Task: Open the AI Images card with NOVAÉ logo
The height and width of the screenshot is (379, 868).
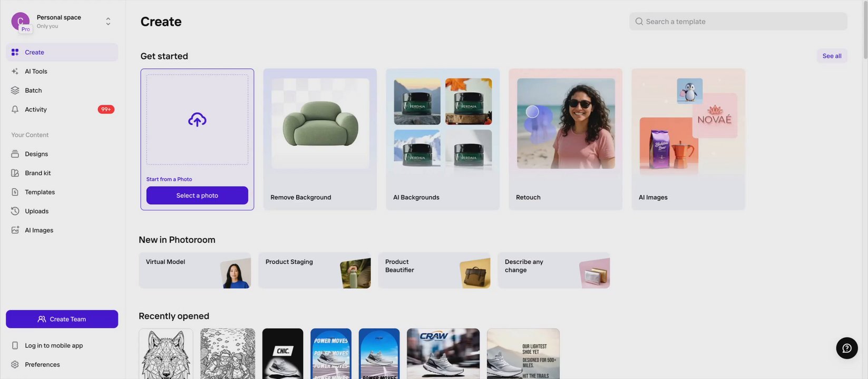Action: (x=688, y=139)
